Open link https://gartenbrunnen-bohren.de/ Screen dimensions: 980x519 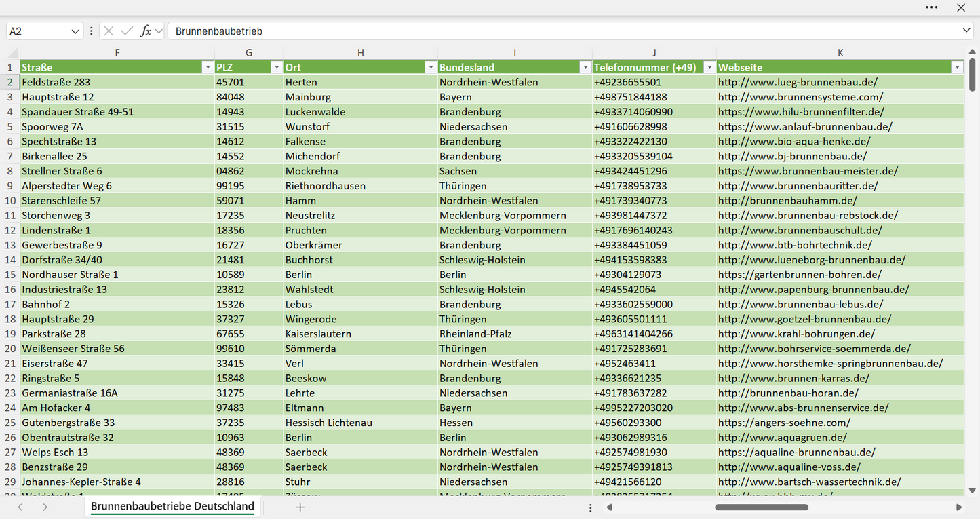[800, 275]
